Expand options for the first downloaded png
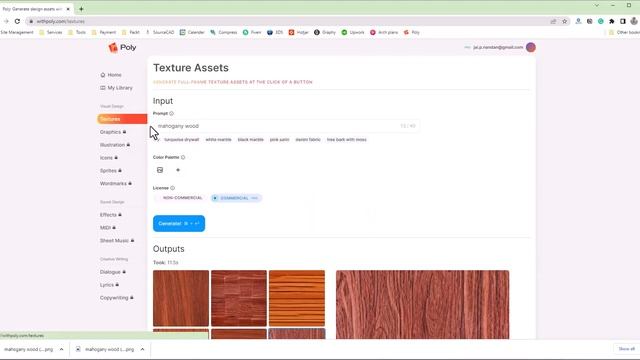 tap(61, 349)
